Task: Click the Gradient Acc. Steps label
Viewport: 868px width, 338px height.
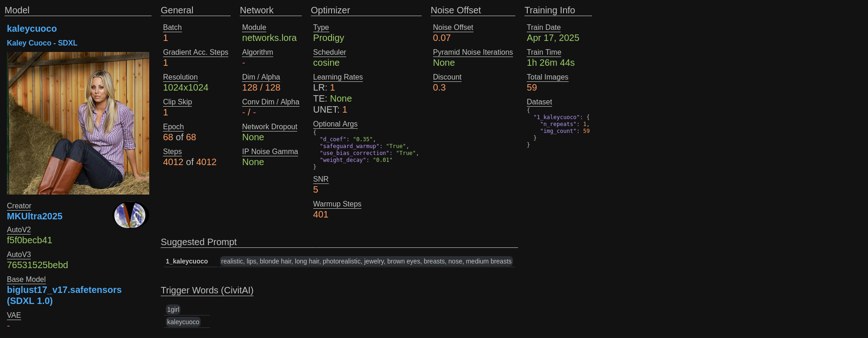Action: (x=196, y=52)
